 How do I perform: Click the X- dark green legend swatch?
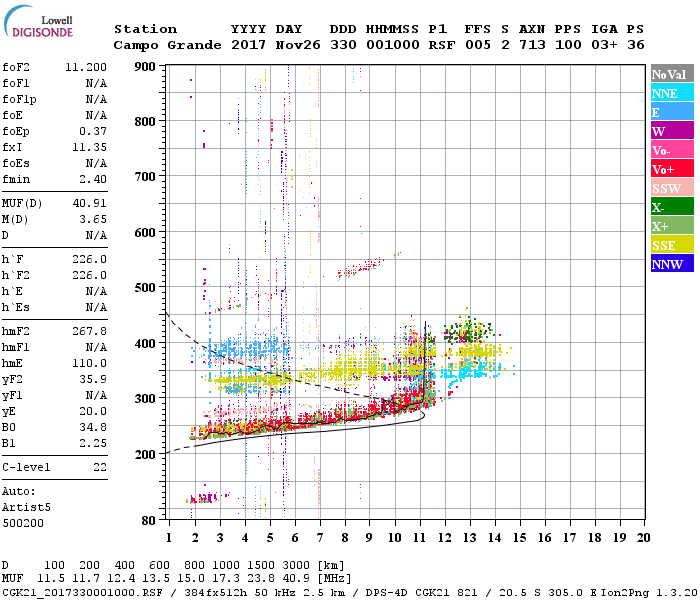click(672, 207)
